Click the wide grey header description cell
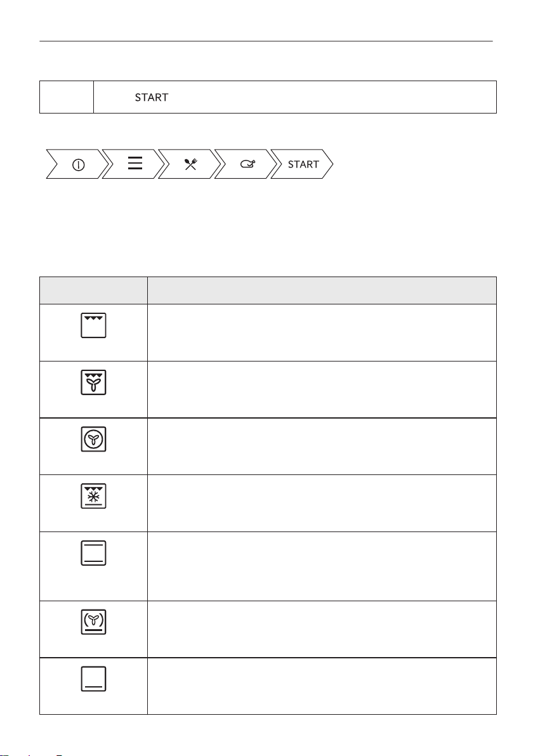 [322, 290]
